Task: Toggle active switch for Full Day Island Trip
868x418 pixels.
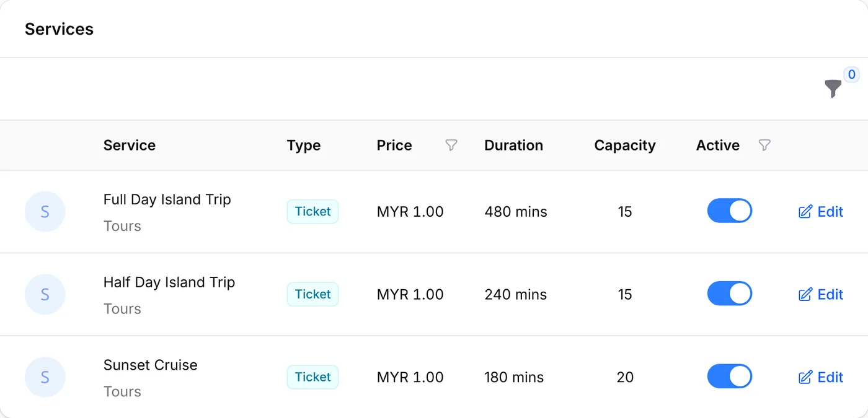Action: [x=730, y=211]
